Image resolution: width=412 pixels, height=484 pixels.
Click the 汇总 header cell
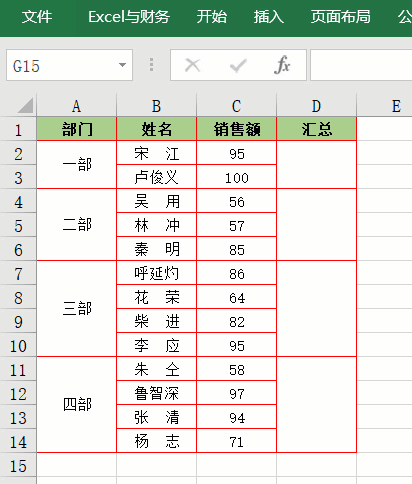click(317, 129)
